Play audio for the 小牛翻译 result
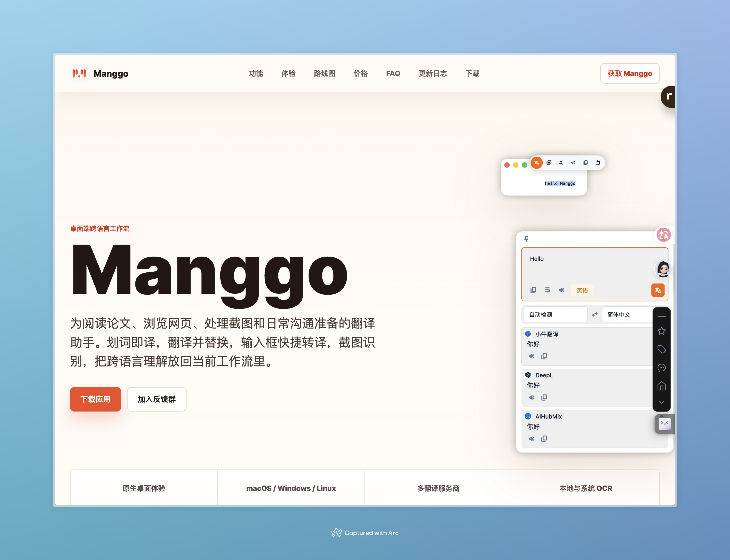Viewport: 730px width, 560px height. [532, 356]
